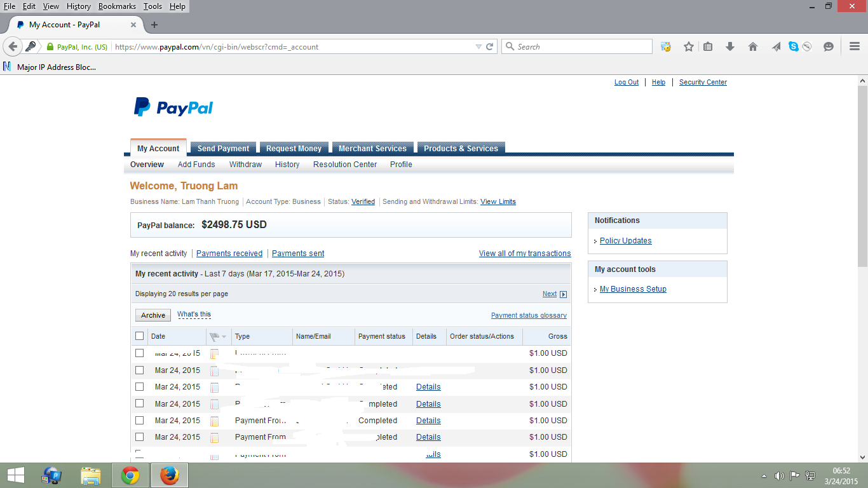The height and width of the screenshot is (488, 868).
Task: Open File Explorer from the taskbar
Action: point(91,475)
